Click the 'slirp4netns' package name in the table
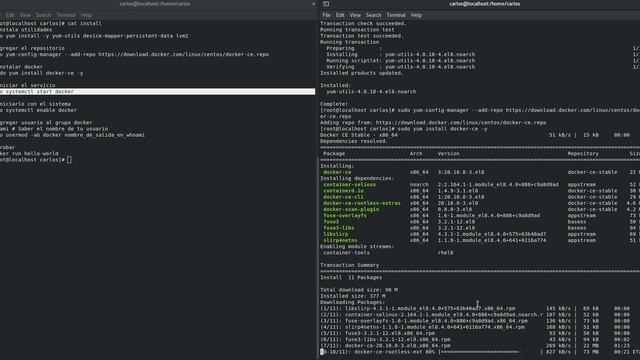This screenshot has width=640, height=360. tap(340, 240)
